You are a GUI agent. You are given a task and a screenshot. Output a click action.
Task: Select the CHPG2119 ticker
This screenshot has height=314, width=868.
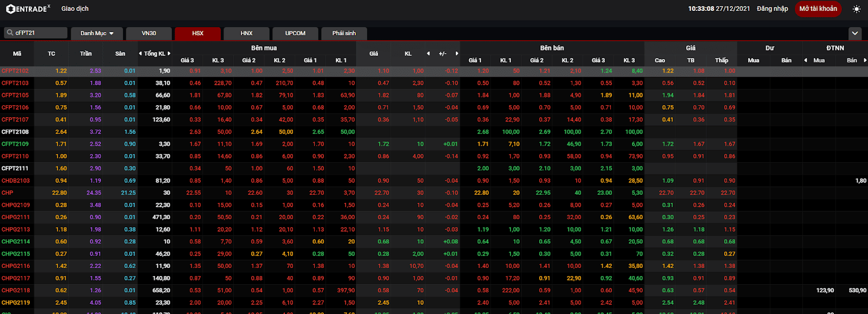16,303
